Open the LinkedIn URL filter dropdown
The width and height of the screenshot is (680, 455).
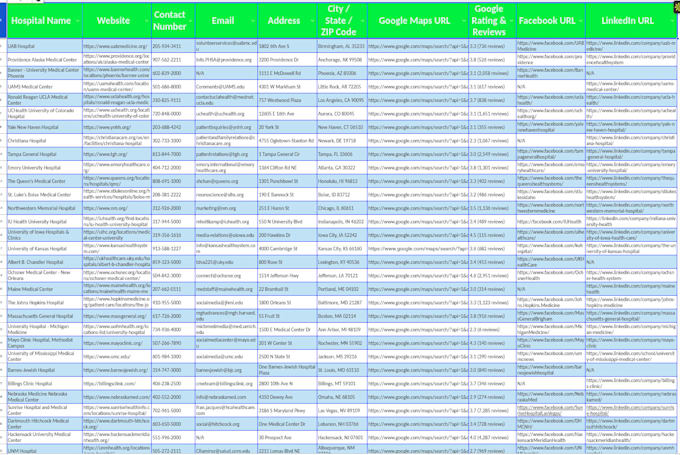coord(672,21)
